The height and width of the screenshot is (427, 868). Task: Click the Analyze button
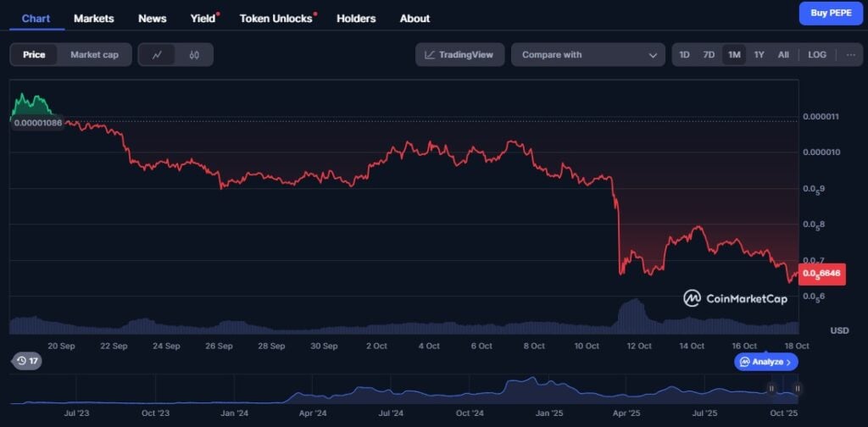[x=765, y=362]
